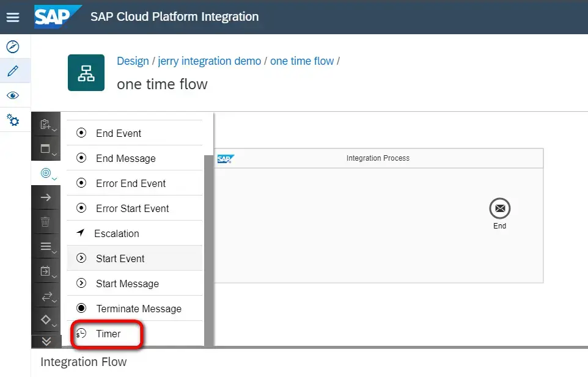
Task: Select the delete trash tool in the palette
Action: [46, 221]
